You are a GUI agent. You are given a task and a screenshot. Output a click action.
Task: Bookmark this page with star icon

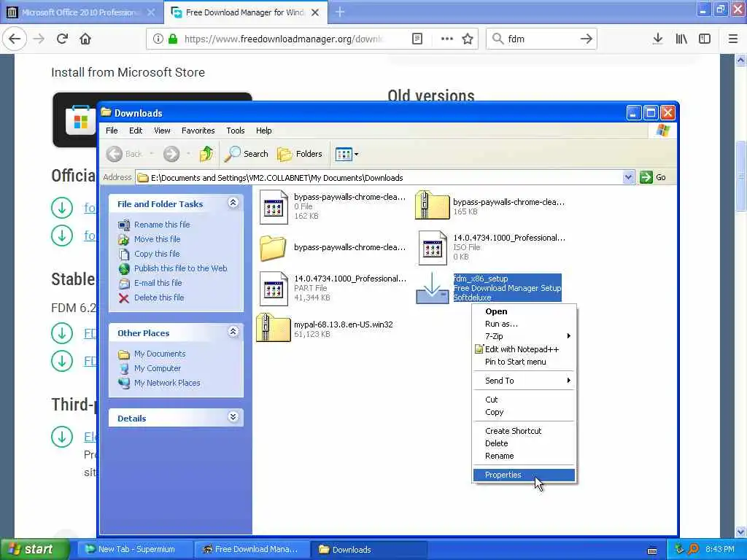[x=468, y=39]
